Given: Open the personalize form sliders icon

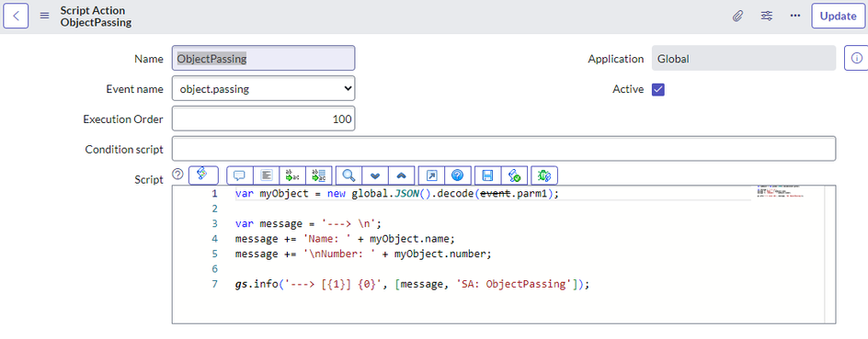Looking at the screenshot, I should 767,16.
